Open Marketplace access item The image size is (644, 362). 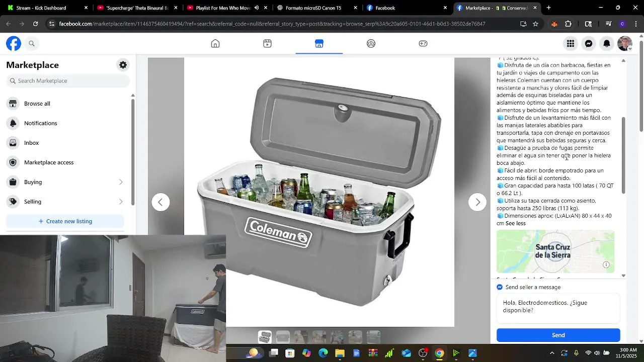pos(65,162)
